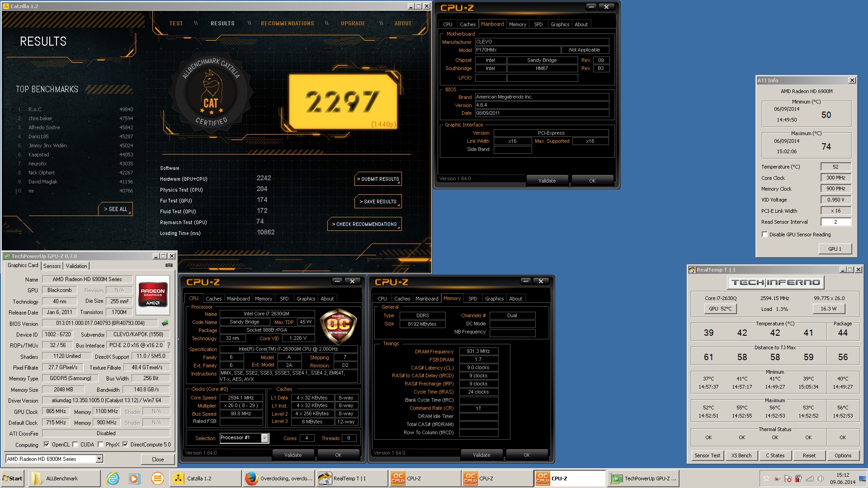Click C States button in RealTemp
The height and width of the screenshot is (488, 868).
[x=775, y=455]
